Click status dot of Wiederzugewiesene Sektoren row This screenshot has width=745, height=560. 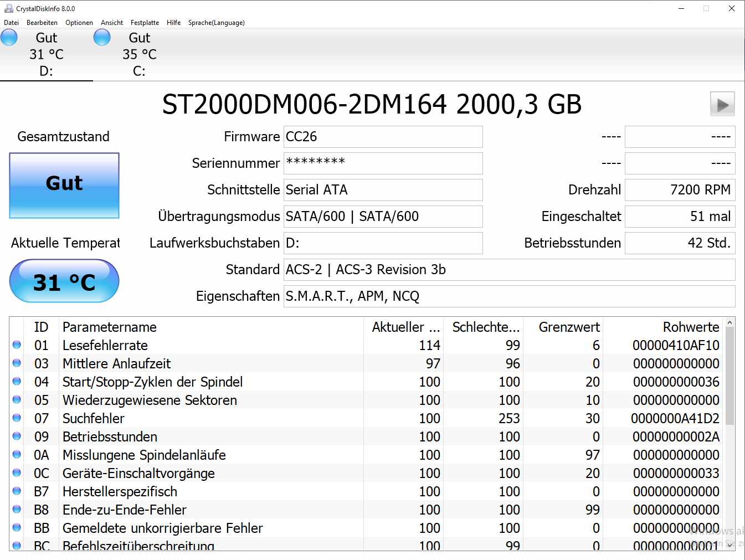tap(17, 399)
